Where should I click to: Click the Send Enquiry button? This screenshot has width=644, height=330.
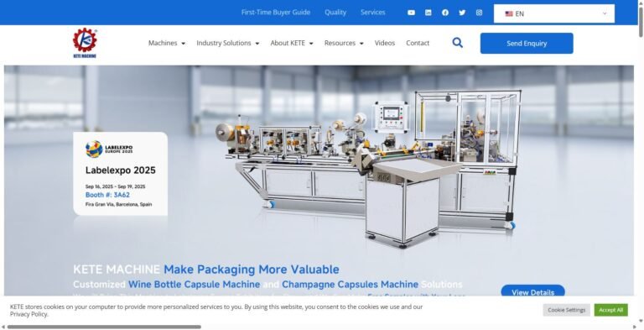[527, 43]
